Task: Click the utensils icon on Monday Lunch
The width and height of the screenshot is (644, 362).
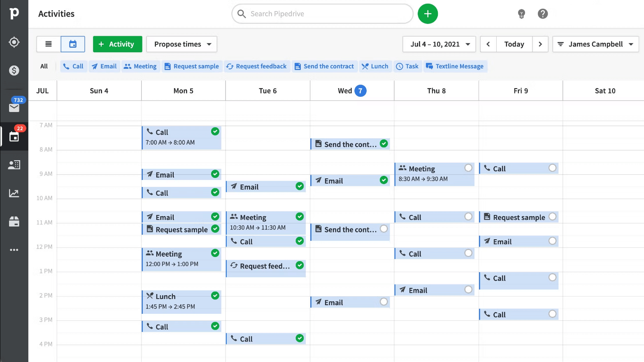Action: (x=150, y=296)
